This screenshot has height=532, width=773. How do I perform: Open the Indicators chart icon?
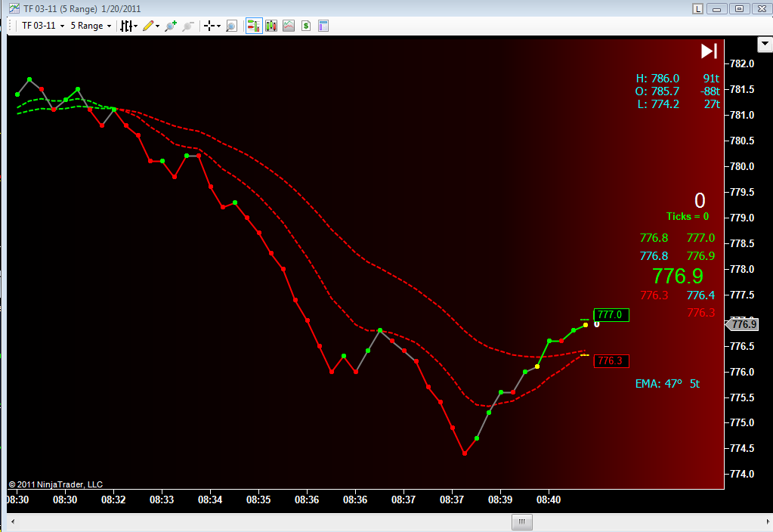pos(289,26)
